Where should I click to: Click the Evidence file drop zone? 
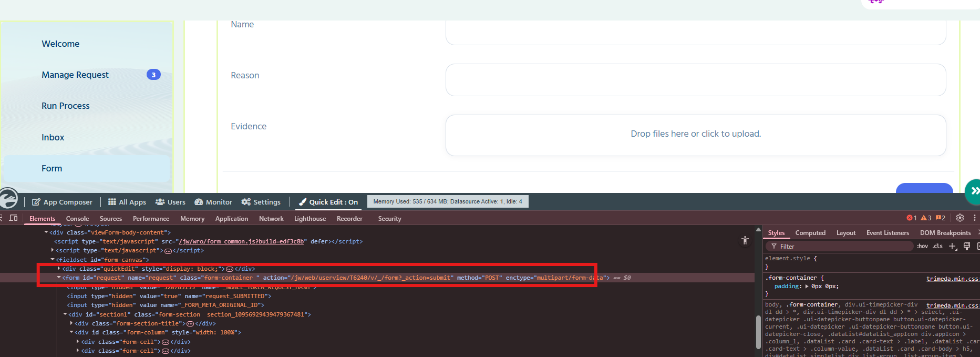pos(696,135)
